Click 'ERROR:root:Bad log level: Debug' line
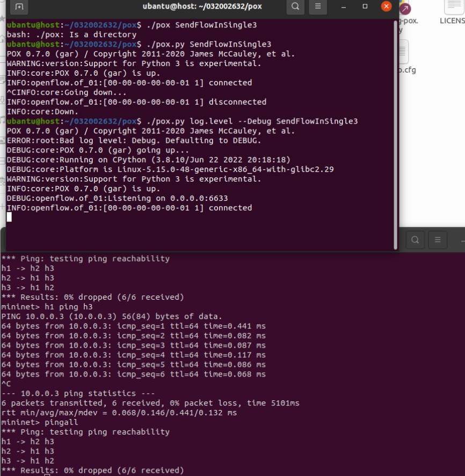Viewport: 465px width, 476px height. [x=134, y=141]
